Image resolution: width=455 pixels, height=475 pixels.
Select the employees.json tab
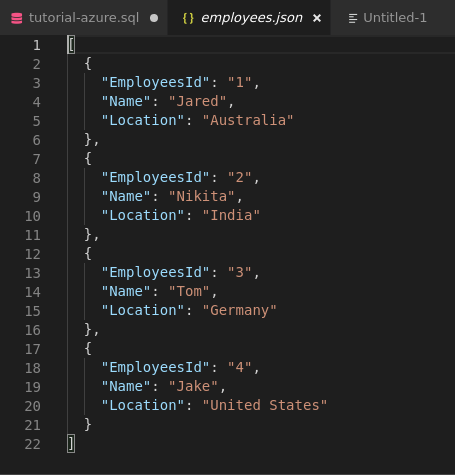coord(249,18)
